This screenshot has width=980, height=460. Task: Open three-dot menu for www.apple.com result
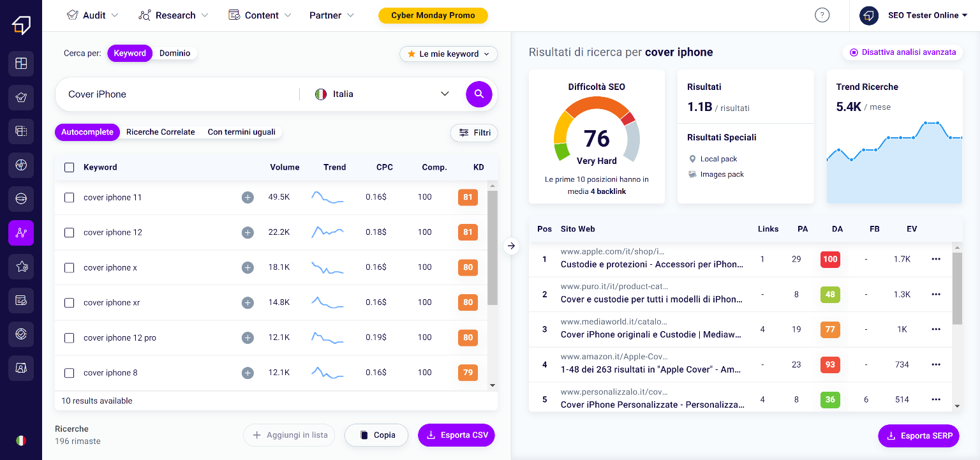tap(936, 259)
